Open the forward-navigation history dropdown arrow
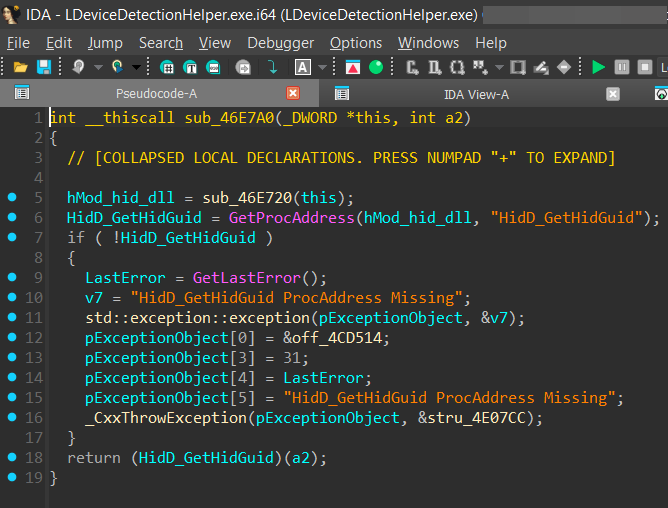668x508 pixels. click(x=136, y=67)
